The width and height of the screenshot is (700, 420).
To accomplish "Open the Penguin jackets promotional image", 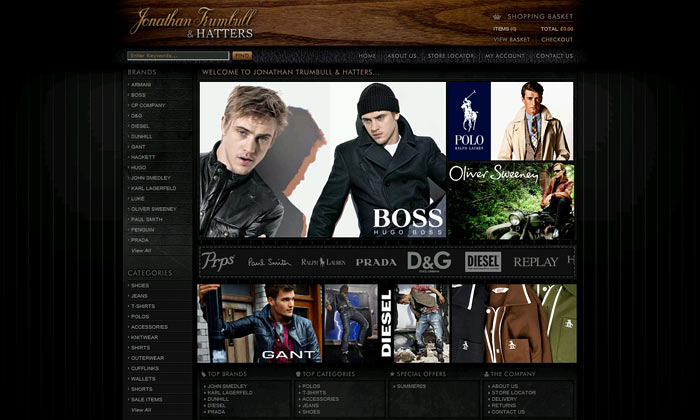I will [514, 324].
